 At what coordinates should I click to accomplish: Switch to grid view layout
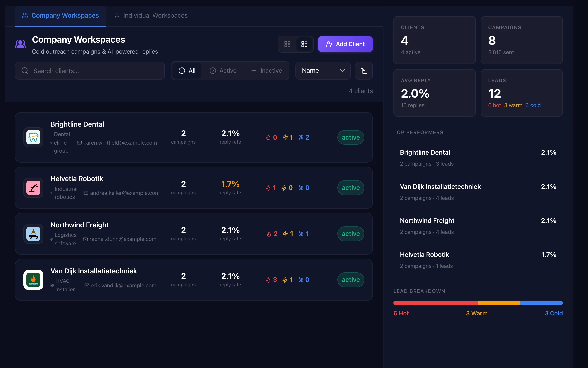(x=287, y=44)
